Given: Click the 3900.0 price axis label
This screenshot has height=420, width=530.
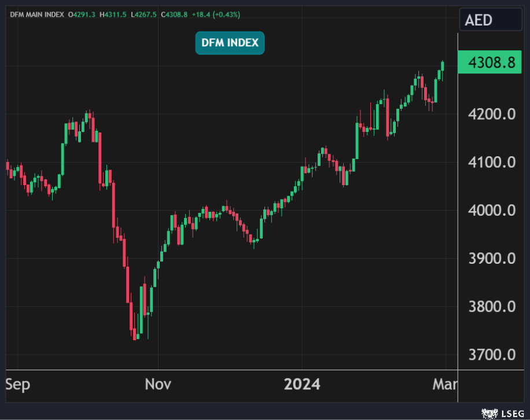Looking at the screenshot, I should (x=491, y=258).
